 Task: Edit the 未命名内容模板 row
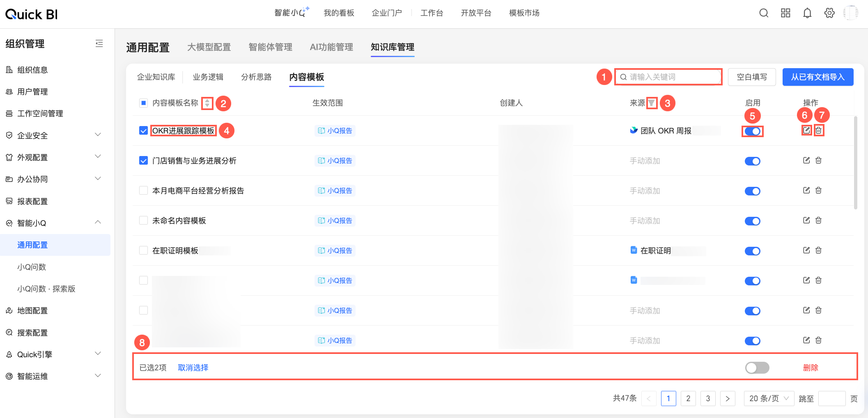(x=806, y=220)
